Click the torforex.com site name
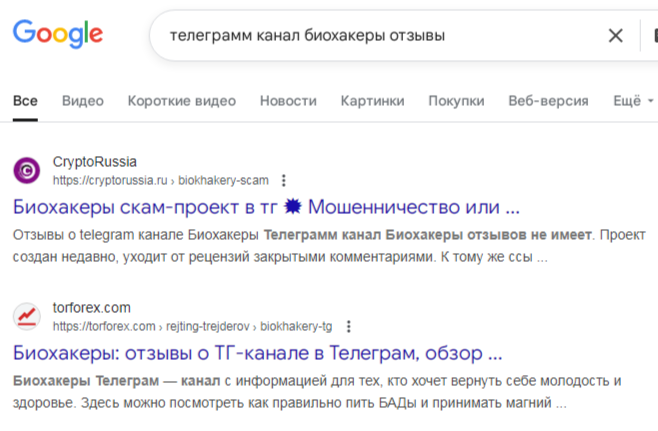This screenshot has width=658, height=431. pos(92,308)
